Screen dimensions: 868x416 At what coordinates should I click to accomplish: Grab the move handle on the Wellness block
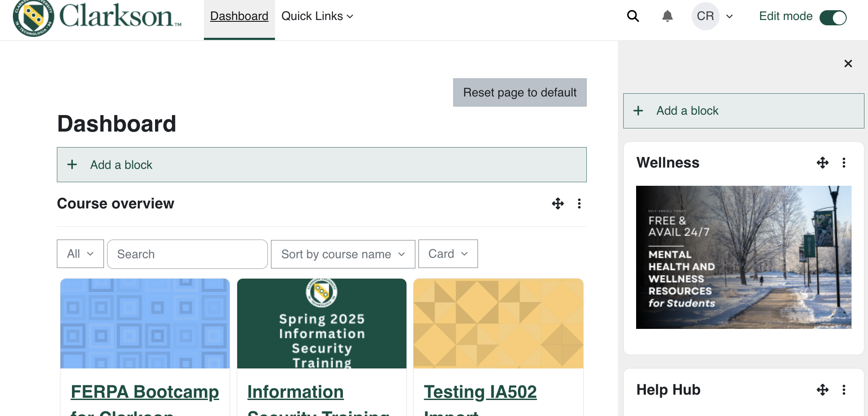pos(822,163)
